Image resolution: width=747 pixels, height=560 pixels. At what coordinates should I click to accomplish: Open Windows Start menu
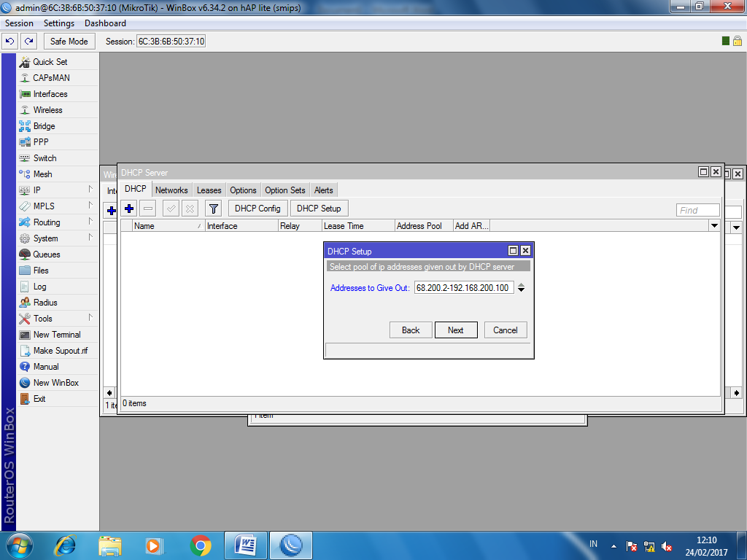tap(19, 545)
